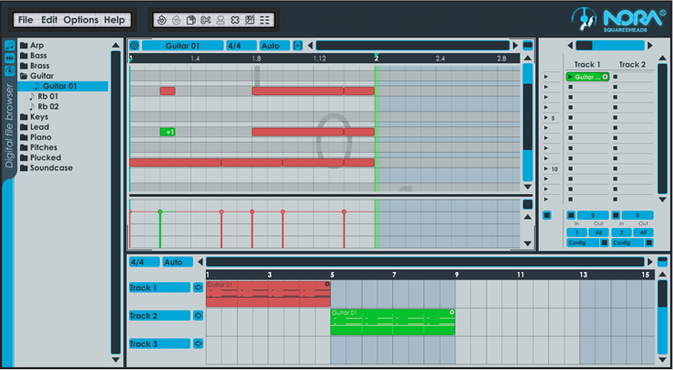
Task: Click the stop-all square under scene list
Action: tap(547, 215)
